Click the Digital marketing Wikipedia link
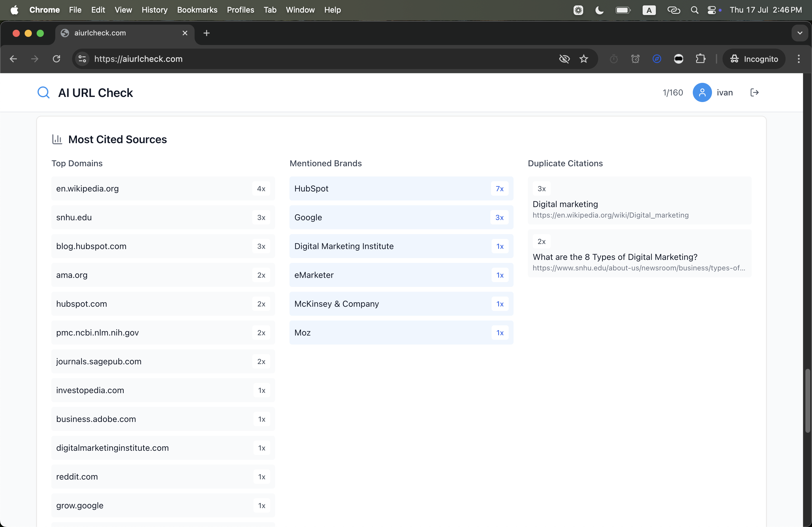 (x=611, y=215)
